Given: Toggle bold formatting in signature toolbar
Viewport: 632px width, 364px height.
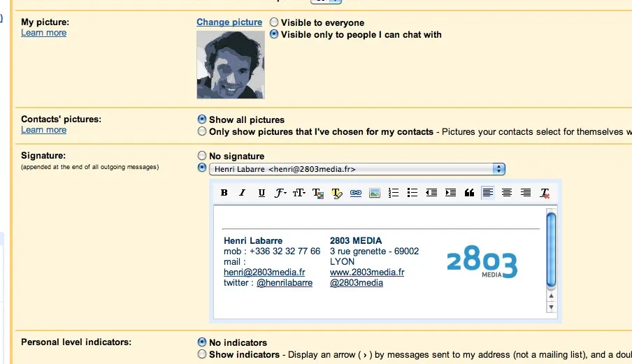Looking at the screenshot, I should click(224, 193).
